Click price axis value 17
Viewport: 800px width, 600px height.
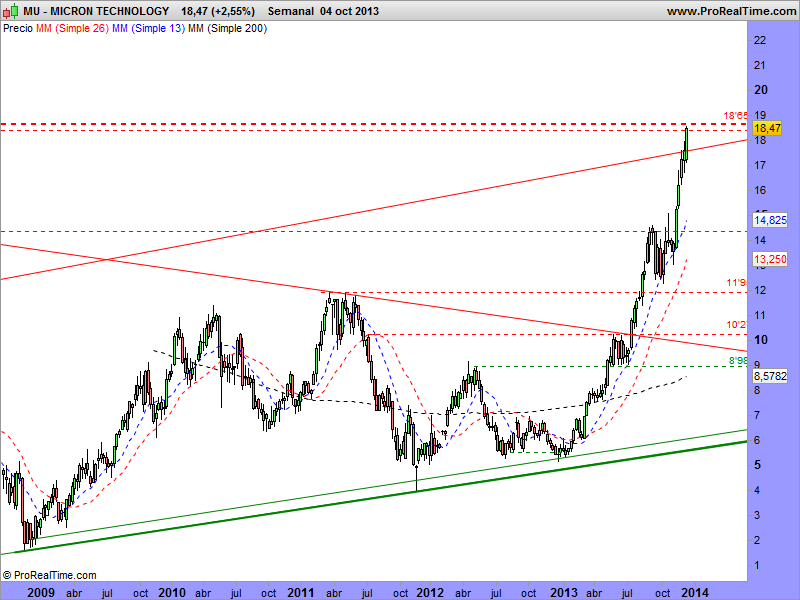[x=760, y=165]
